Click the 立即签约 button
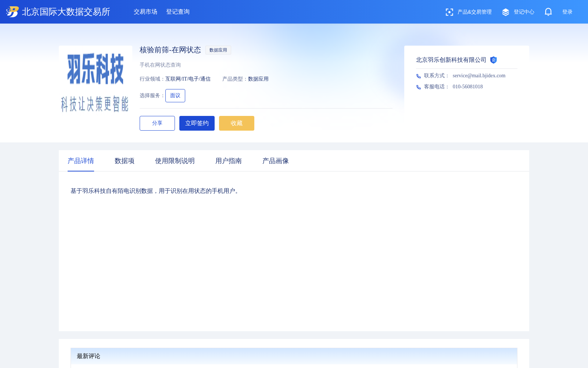 197,123
